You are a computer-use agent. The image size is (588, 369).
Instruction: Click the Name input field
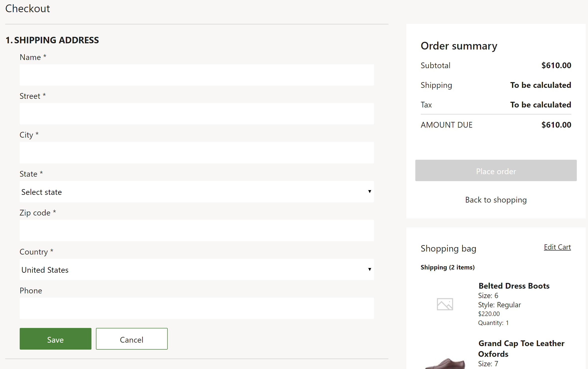click(x=197, y=75)
